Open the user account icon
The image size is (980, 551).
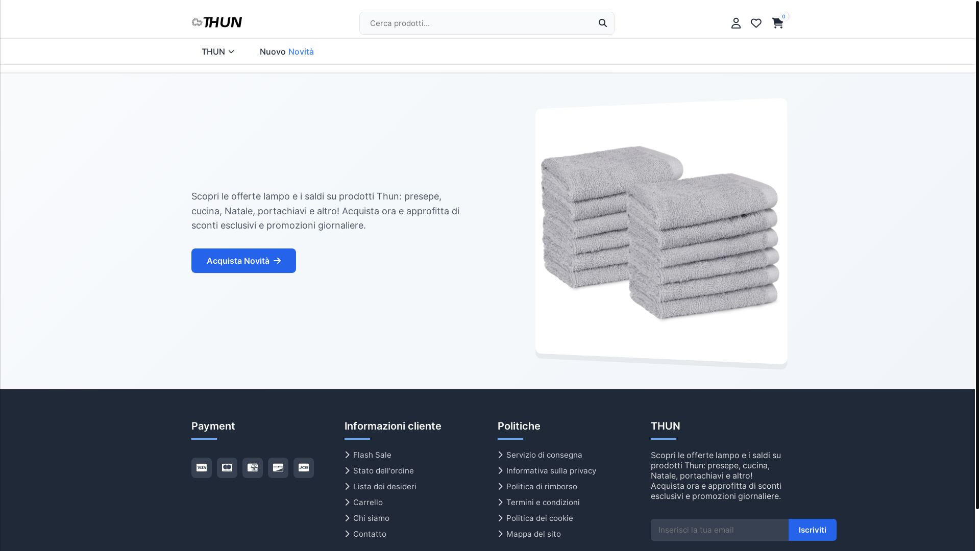pyautogui.click(x=736, y=23)
